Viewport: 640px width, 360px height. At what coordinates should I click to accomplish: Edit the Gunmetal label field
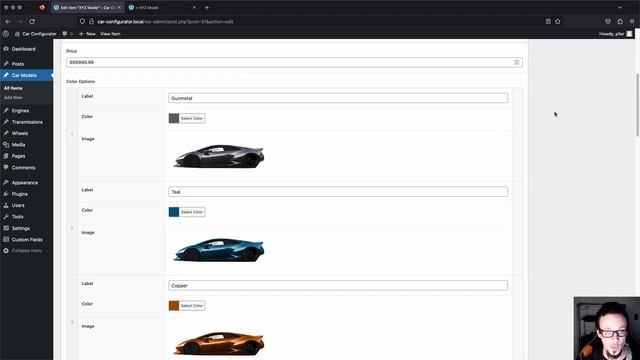click(338, 98)
